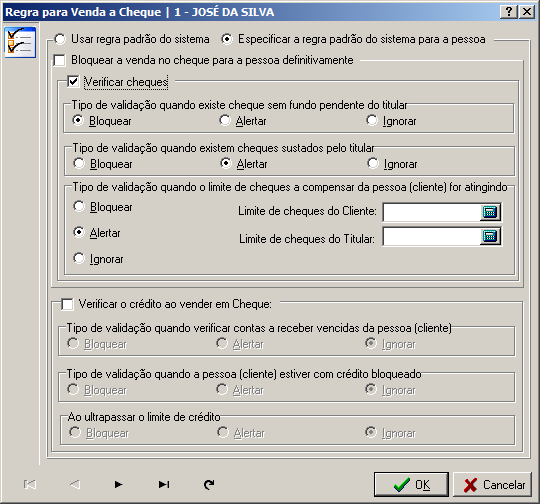
Task: Confirm with the OK button
Action: (411, 484)
